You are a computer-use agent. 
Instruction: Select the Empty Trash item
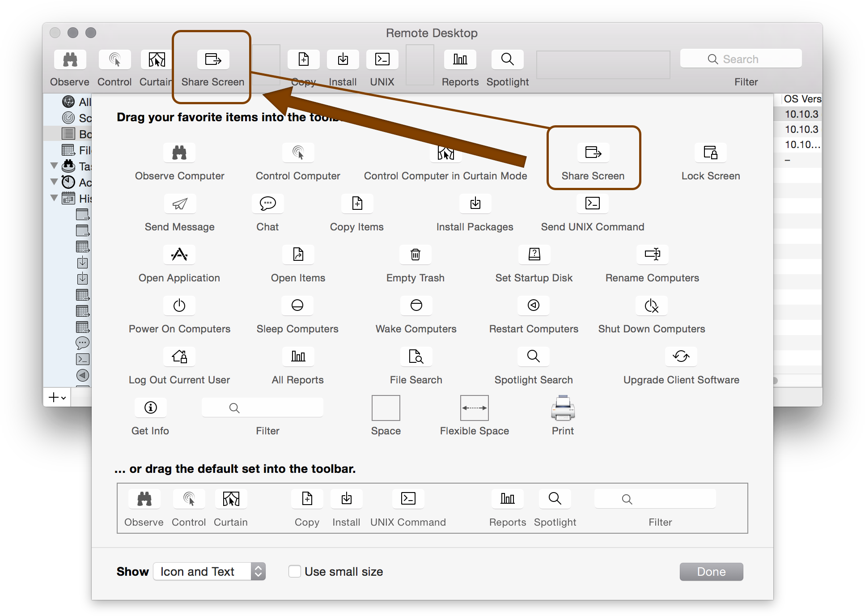(x=416, y=255)
